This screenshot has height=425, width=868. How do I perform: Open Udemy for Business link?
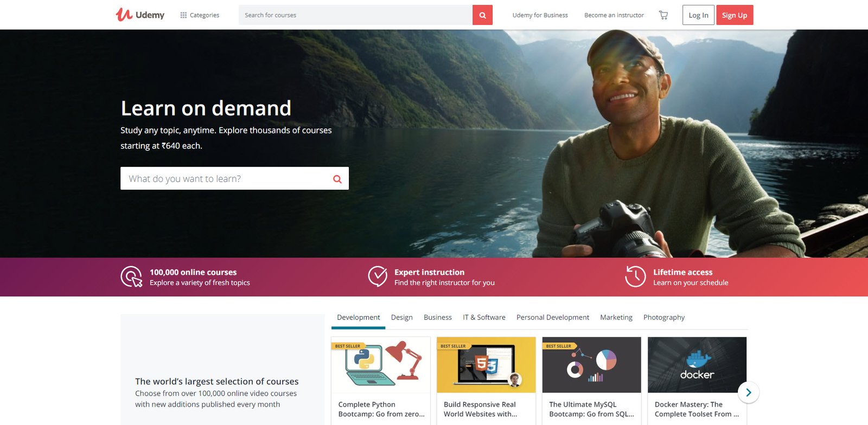tap(540, 15)
